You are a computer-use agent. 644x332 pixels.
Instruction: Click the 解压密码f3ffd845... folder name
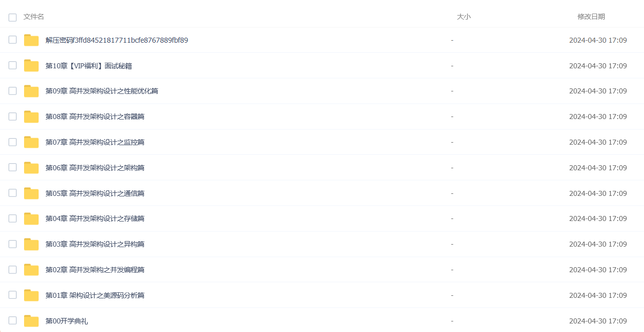coord(117,40)
